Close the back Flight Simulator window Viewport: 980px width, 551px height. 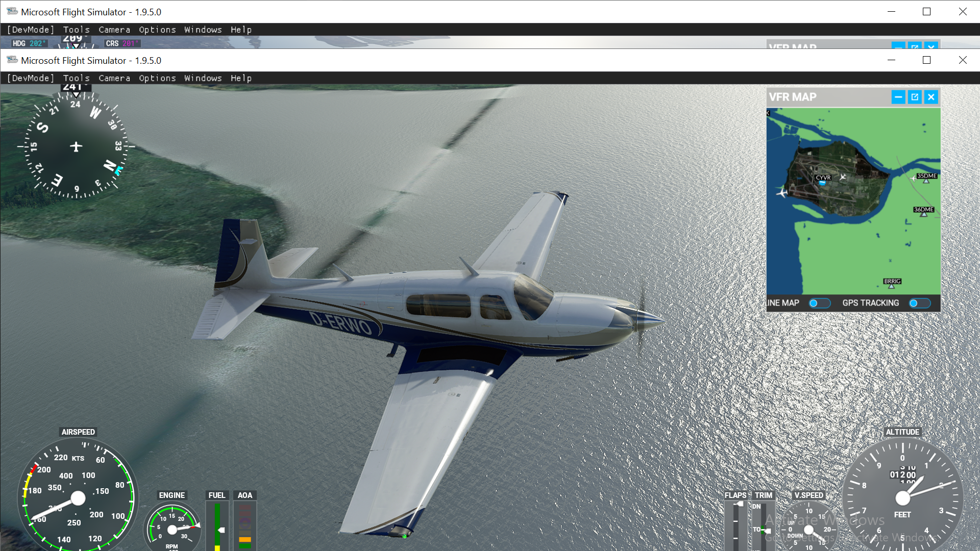click(963, 12)
